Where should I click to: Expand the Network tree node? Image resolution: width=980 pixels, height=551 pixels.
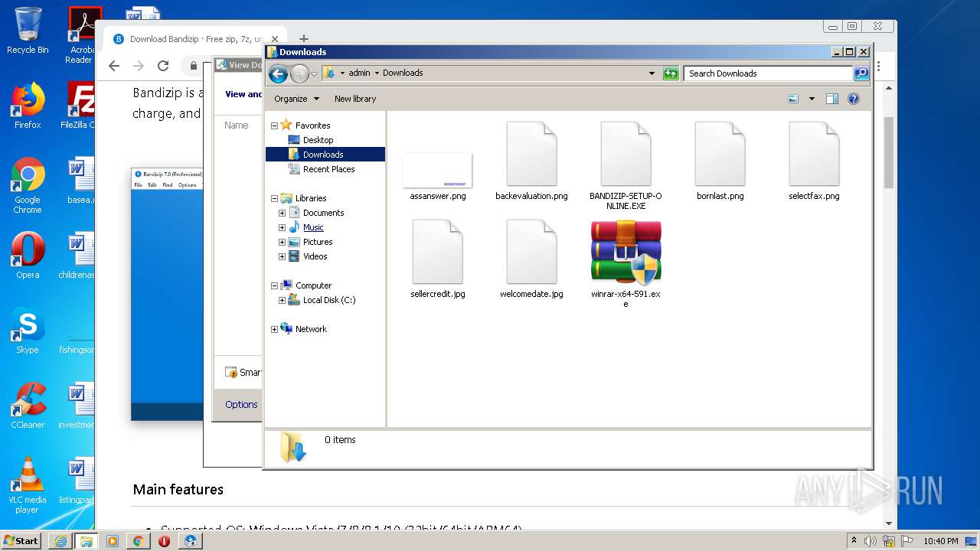pyautogui.click(x=274, y=329)
